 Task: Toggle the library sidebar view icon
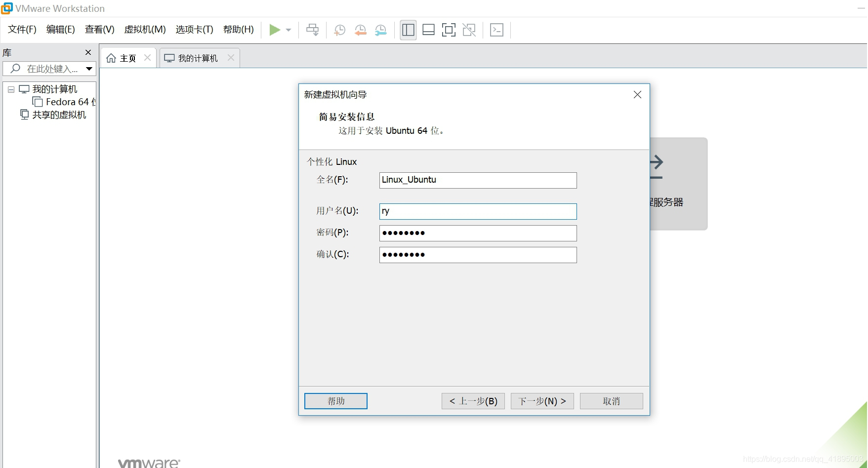(x=408, y=30)
